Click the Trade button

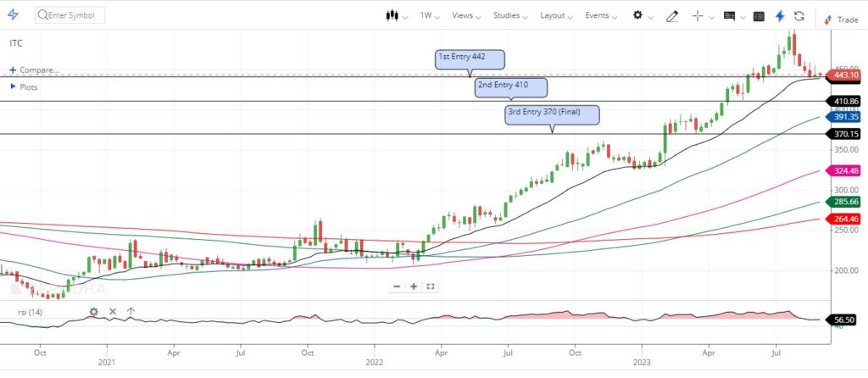pos(841,19)
